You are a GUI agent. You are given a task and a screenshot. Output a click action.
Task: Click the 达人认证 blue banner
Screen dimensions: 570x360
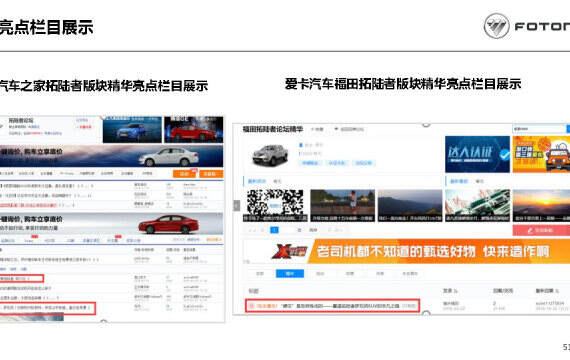point(477,154)
